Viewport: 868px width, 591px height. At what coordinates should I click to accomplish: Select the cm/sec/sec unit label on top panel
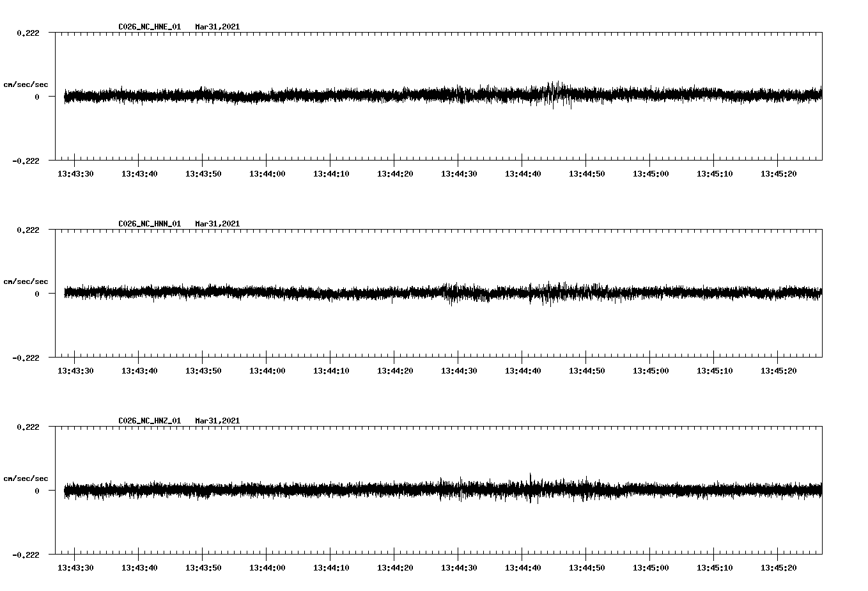pos(27,84)
